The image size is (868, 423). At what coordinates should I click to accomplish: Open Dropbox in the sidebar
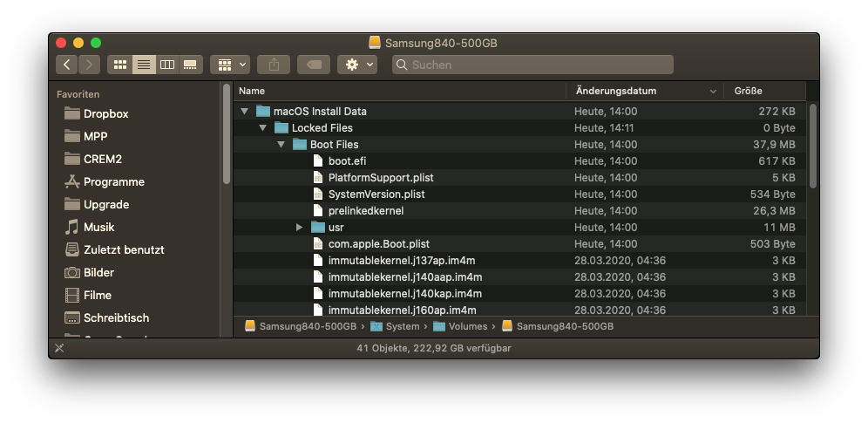pyautogui.click(x=97, y=114)
